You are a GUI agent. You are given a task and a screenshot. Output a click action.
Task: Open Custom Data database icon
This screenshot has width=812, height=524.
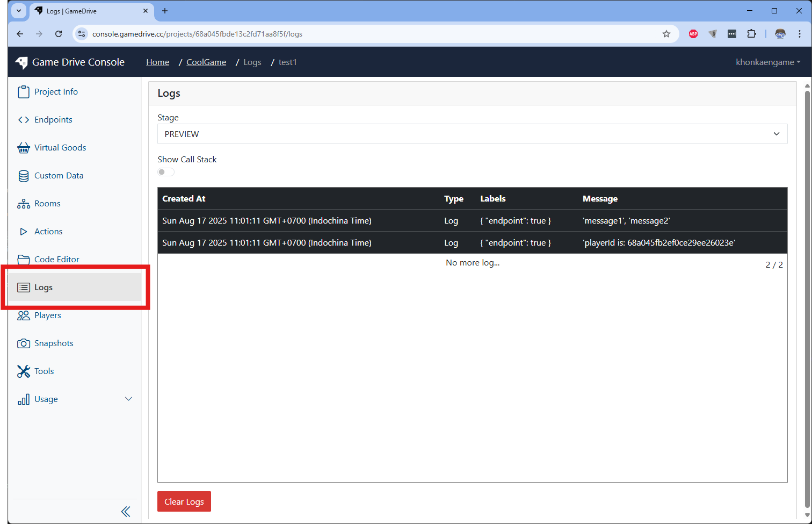(x=24, y=176)
